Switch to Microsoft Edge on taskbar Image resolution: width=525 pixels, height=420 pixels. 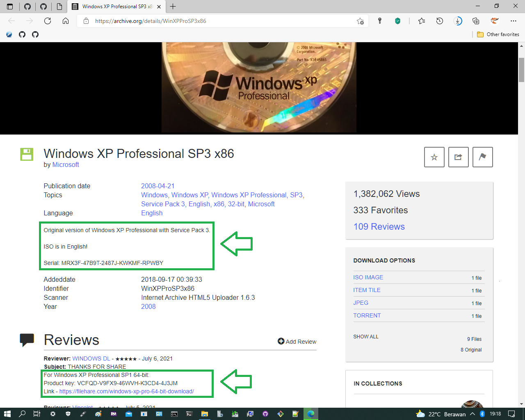coord(311,414)
